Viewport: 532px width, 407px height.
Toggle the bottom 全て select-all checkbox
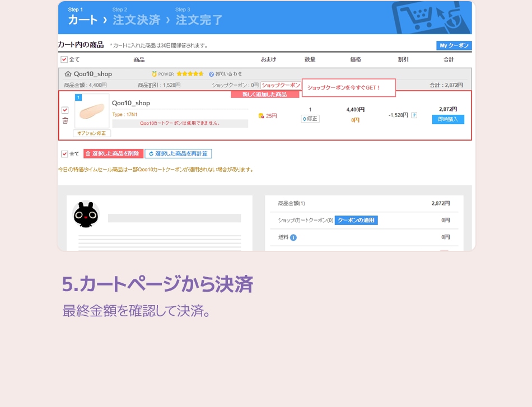point(64,154)
